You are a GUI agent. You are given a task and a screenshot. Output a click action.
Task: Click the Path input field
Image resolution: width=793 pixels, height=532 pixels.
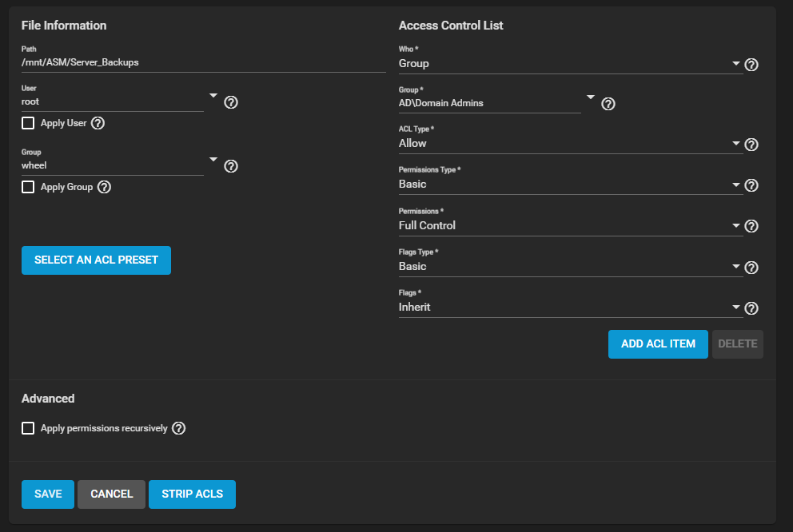tap(203, 62)
